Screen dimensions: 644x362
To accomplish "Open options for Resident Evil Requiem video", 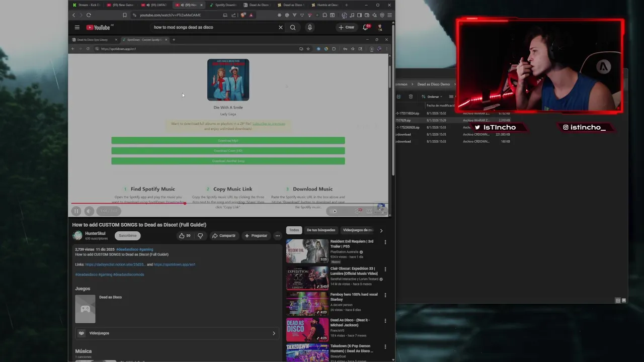I will (x=385, y=242).
